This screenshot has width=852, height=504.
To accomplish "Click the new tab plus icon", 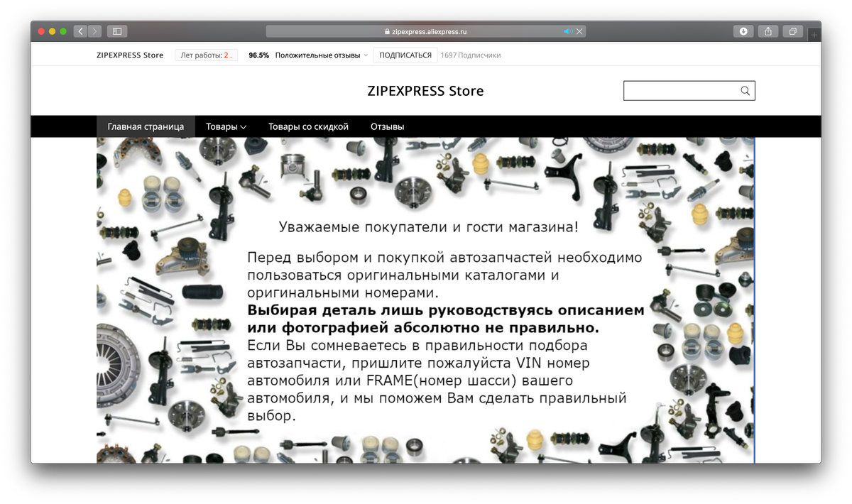I will (813, 33).
